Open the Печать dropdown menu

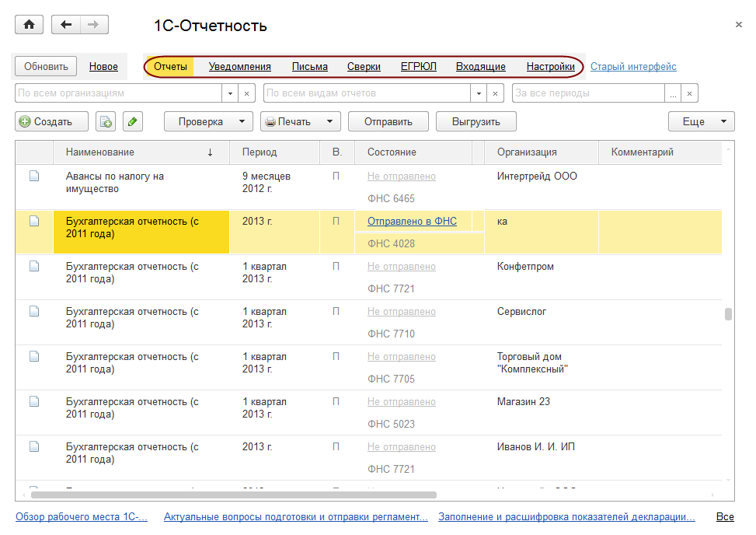tap(301, 121)
